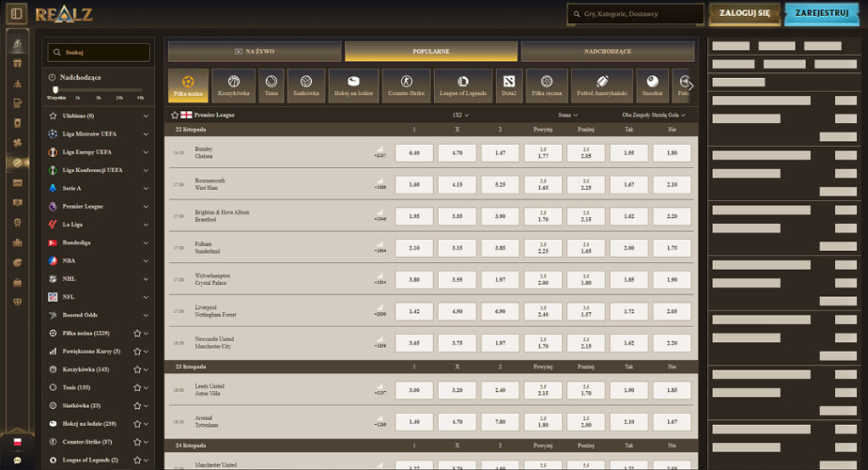Open the diamond icon in the left rail
This screenshot has width=868, height=470.
tap(18, 302)
